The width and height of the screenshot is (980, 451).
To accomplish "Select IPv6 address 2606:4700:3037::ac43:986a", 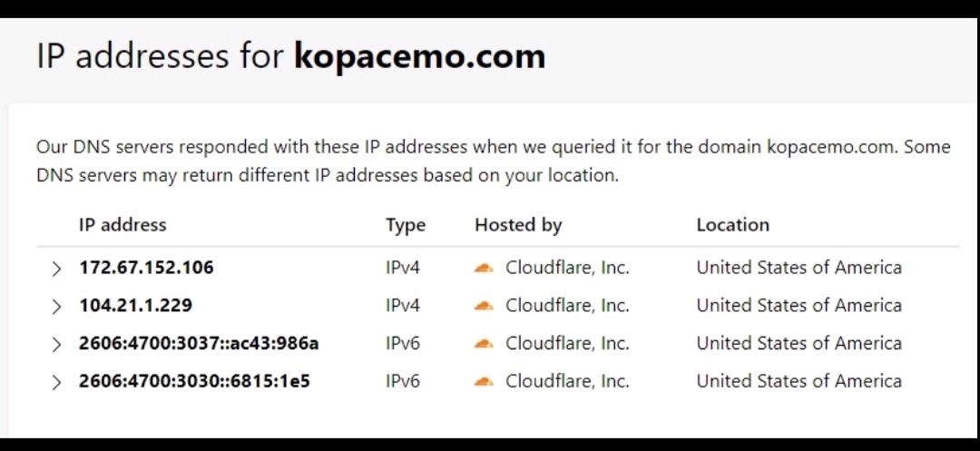I will (x=199, y=344).
